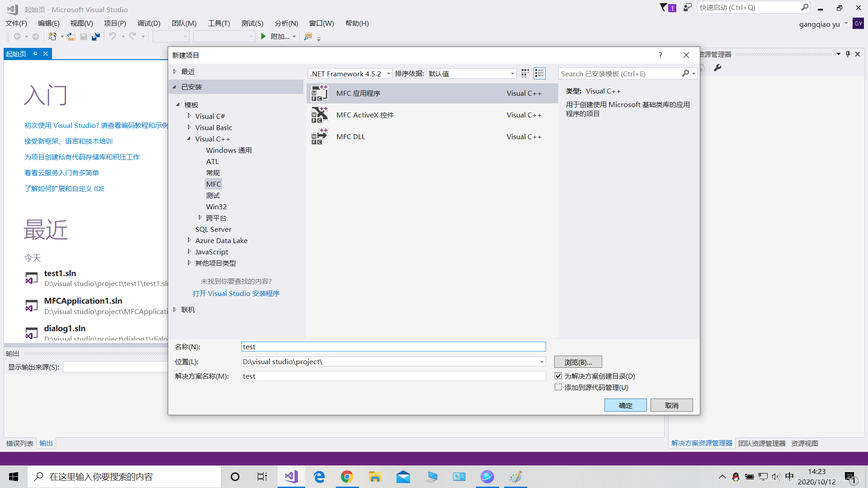Open the Mail app from the taskbar

403,477
